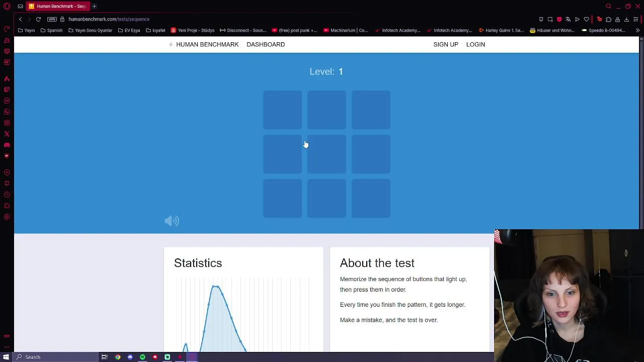Toggle the VPN badge in the address bar
Viewport: 644px width, 362px height.
[x=52, y=19]
